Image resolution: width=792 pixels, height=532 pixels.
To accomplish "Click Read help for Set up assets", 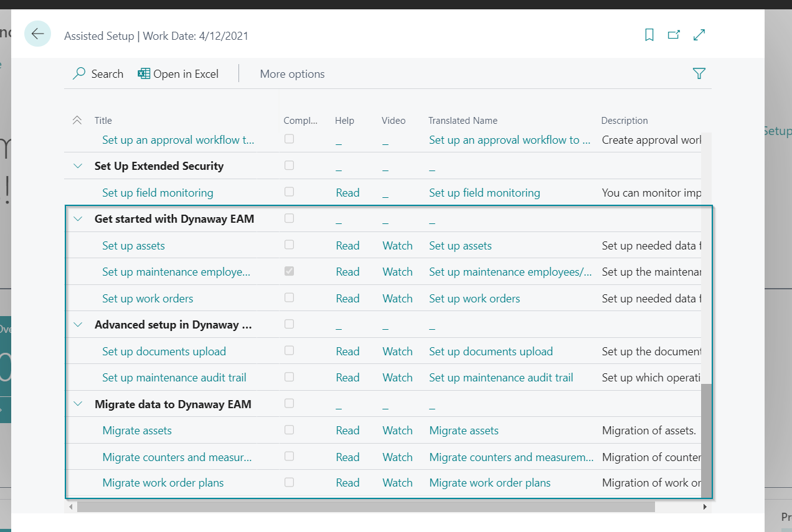I will [347, 246].
